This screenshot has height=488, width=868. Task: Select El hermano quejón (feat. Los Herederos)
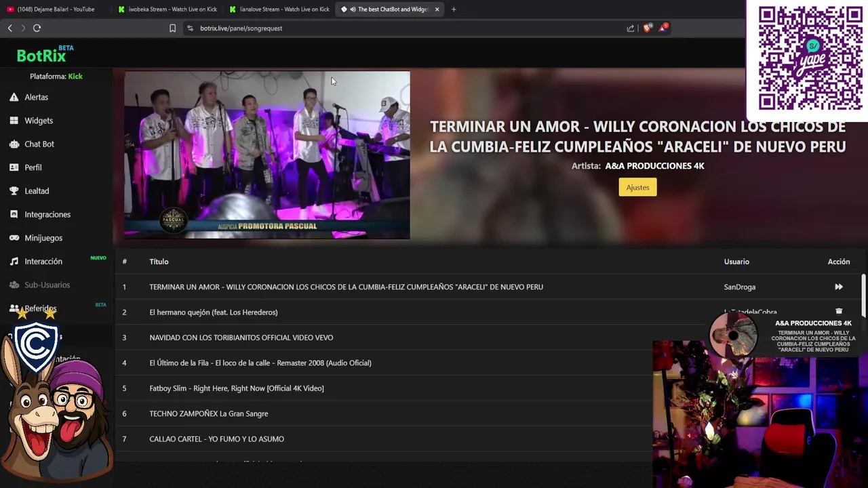[214, 312]
